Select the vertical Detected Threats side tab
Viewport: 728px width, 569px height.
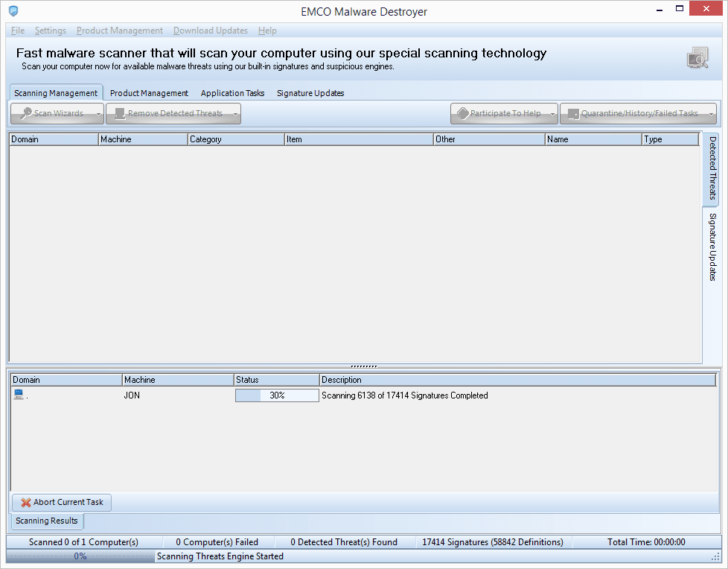pos(712,168)
